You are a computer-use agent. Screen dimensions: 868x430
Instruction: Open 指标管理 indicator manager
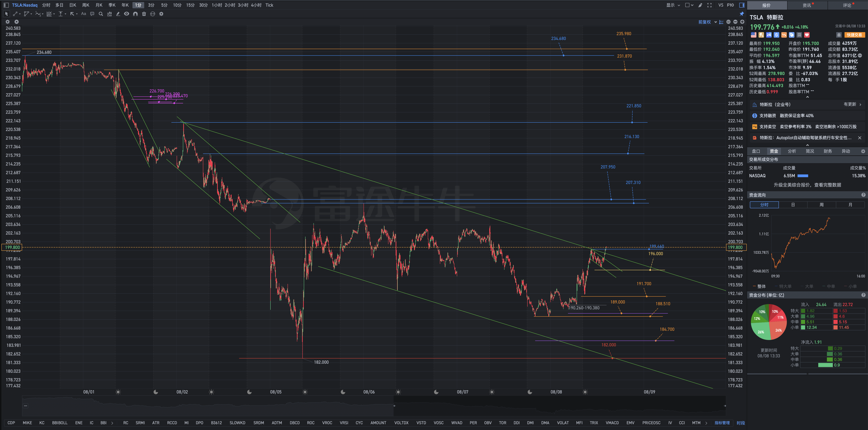pyautogui.click(x=722, y=423)
